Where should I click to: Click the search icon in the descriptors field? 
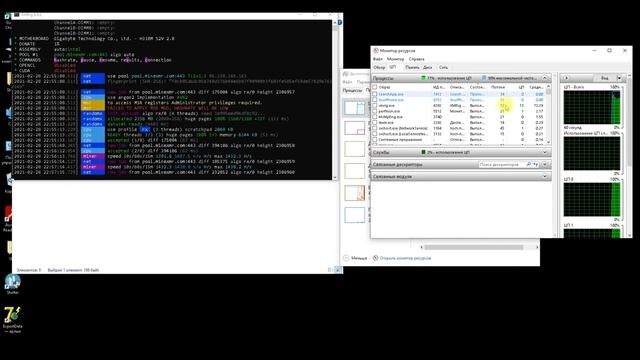529,164
